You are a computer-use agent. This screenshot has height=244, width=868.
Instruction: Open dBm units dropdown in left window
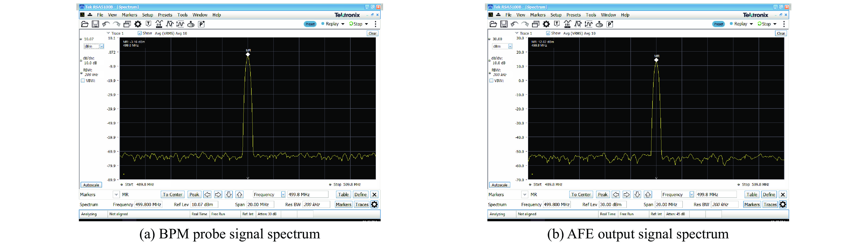click(101, 46)
